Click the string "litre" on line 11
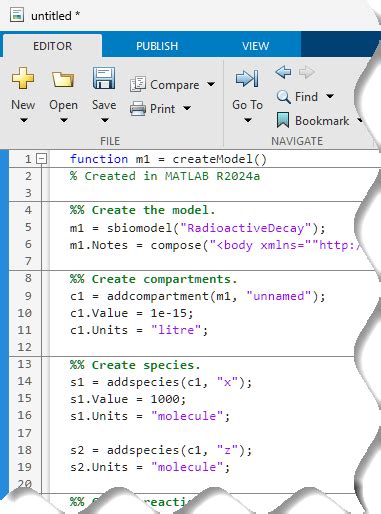Screen dimensions: 381x514 (x=176, y=330)
